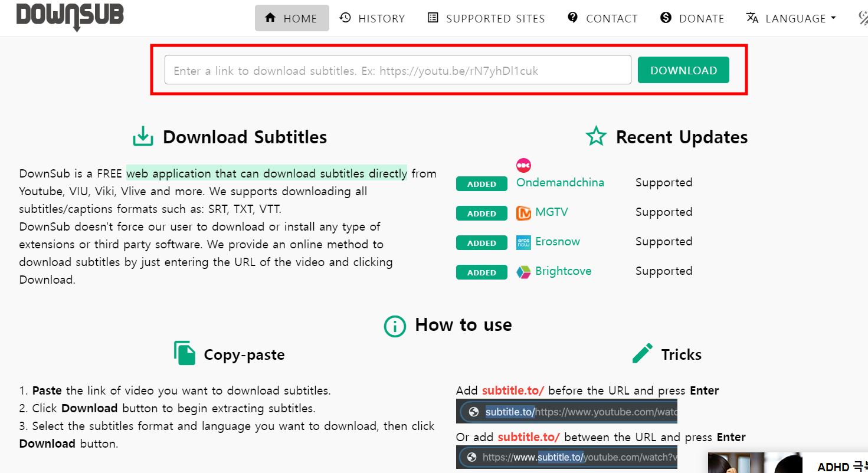Open the HOME tab

point(291,18)
